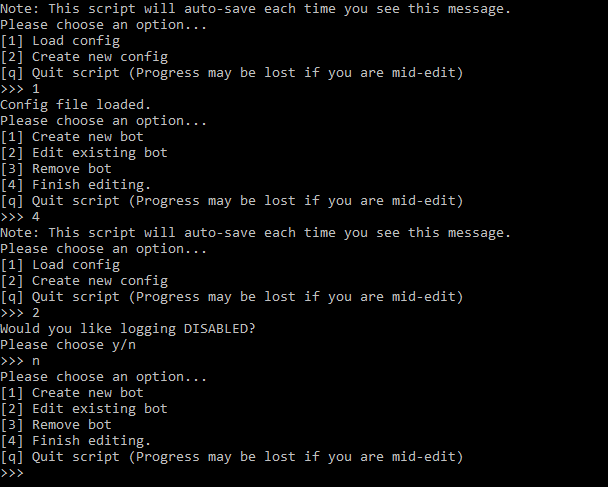
Task: Choose the last "[2] Edit existing bot" option
Action: pos(84,409)
